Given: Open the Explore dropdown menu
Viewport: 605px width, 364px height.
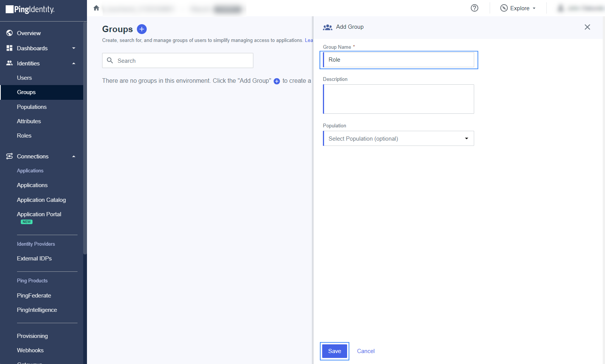Looking at the screenshot, I should (x=518, y=8).
